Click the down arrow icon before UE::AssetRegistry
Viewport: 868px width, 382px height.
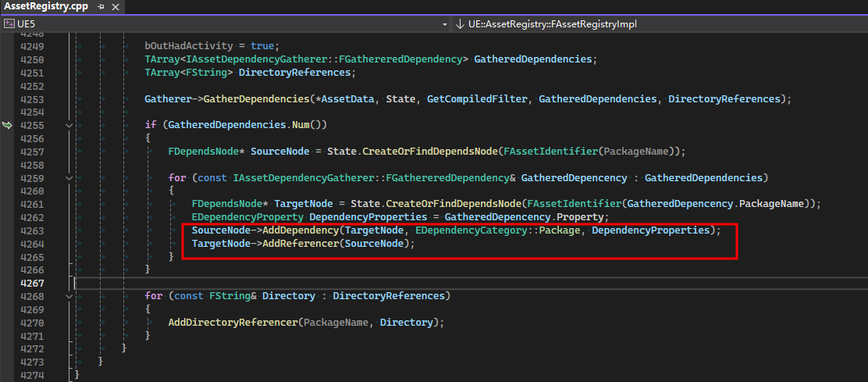coord(459,24)
